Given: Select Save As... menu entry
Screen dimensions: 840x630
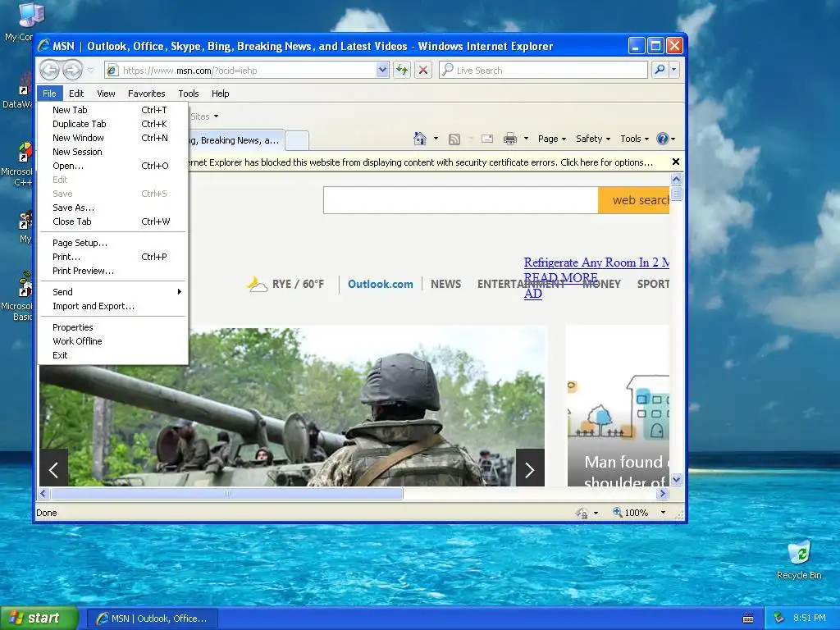Looking at the screenshot, I should click(x=113, y=208).
